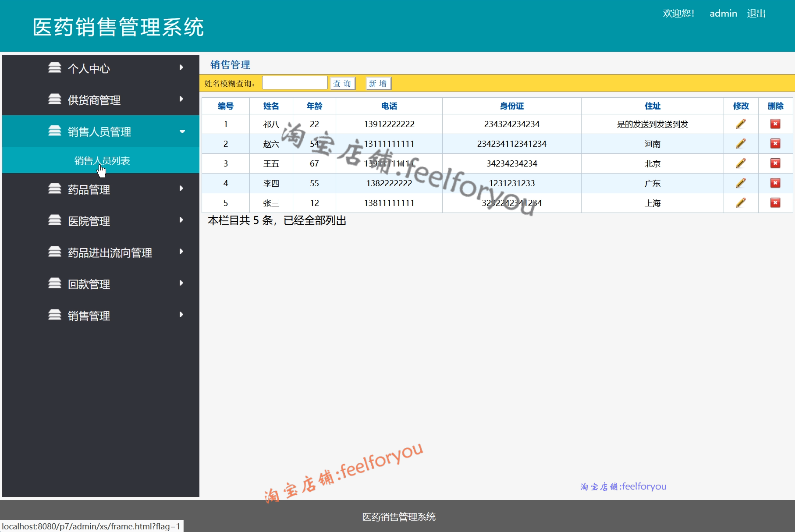Expand the 药品进出流向管理 arrow
The width and height of the screenshot is (795, 532).
(x=181, y=252)
